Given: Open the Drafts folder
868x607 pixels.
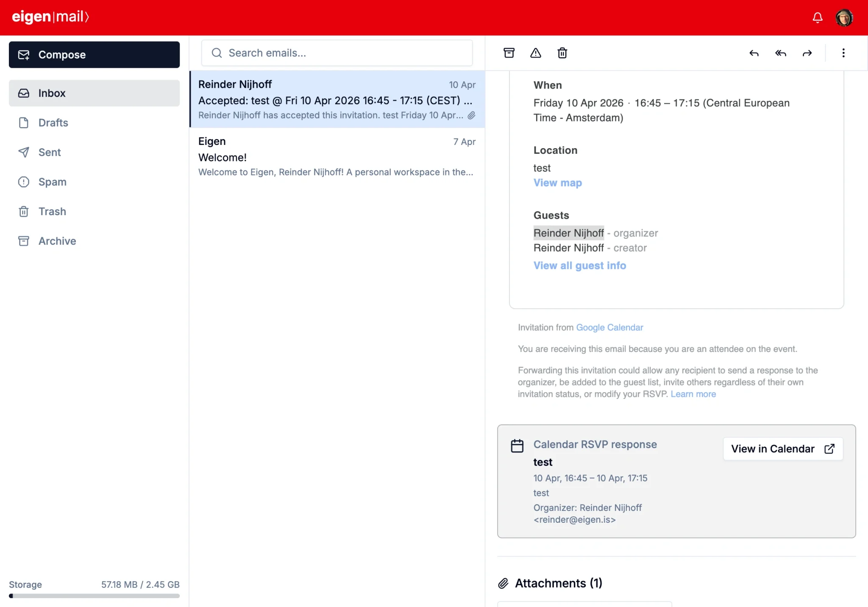Looking at the screenshot, I should 53,123.
